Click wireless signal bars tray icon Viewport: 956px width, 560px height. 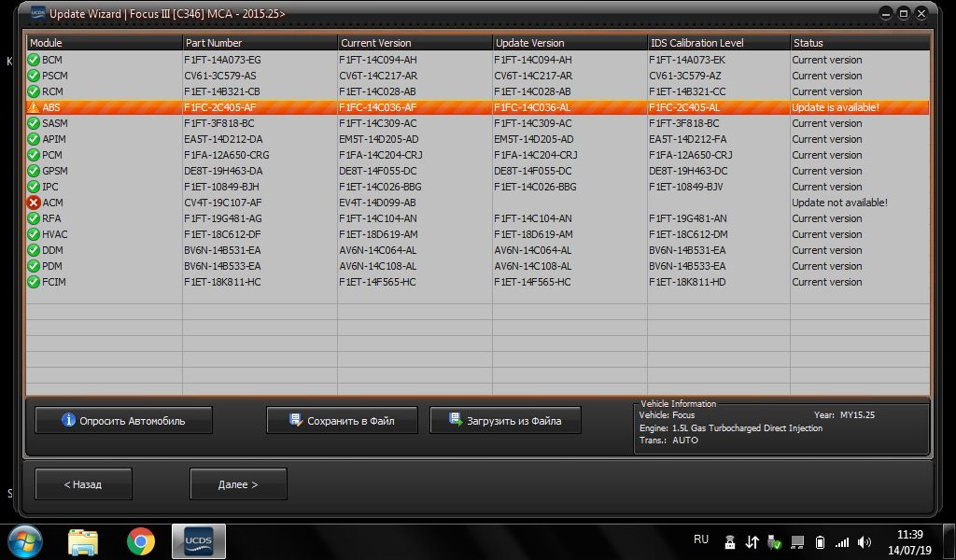tap(842, 541)
